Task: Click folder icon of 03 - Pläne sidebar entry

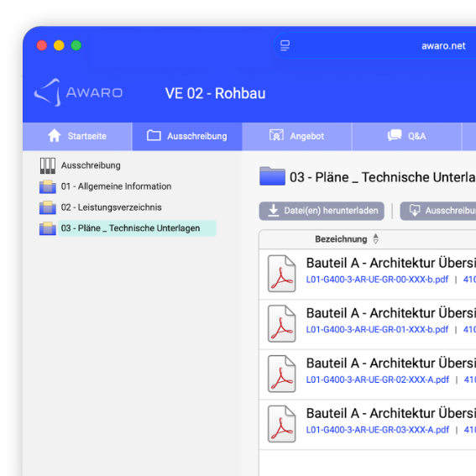Action: click(x=48, y=228)
